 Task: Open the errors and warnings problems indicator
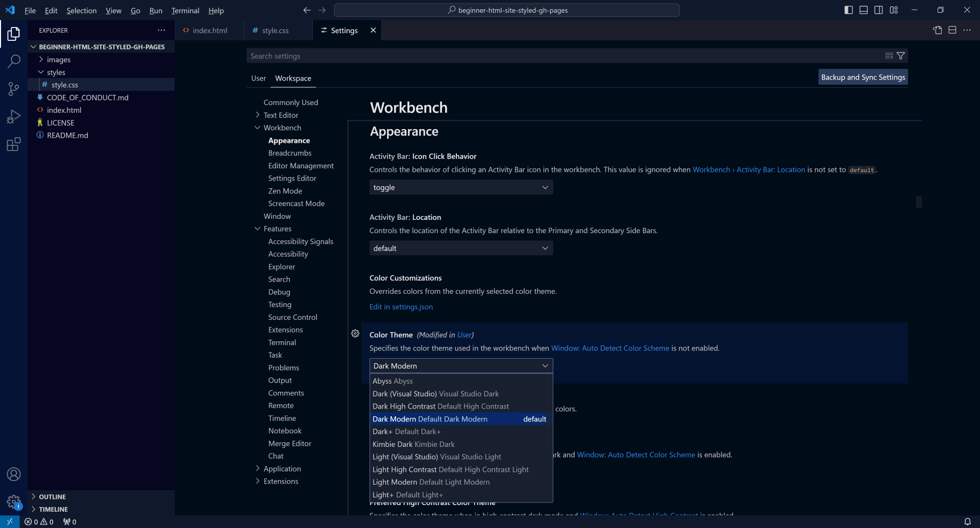(39, 522)
